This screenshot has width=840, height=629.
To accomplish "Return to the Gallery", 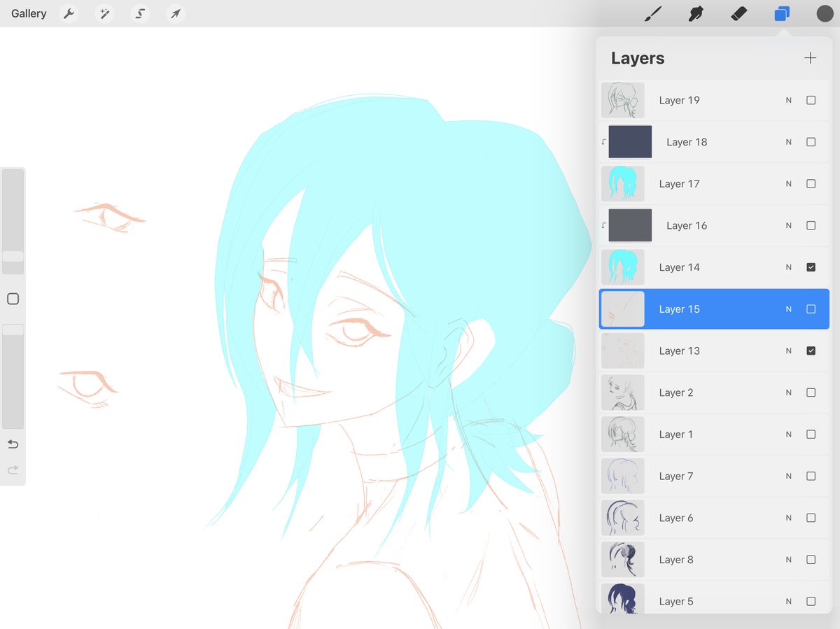I will click(29, 13).
